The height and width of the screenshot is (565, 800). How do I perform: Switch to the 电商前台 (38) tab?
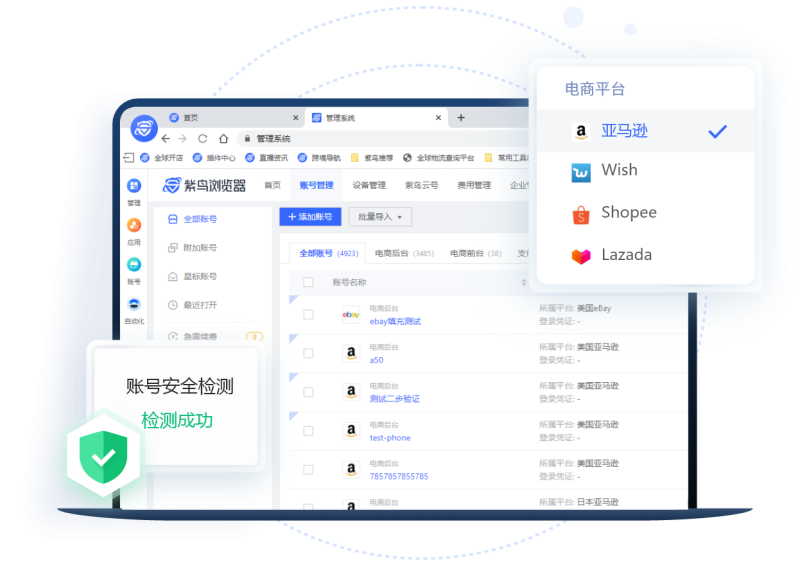[x=476, y=253]
